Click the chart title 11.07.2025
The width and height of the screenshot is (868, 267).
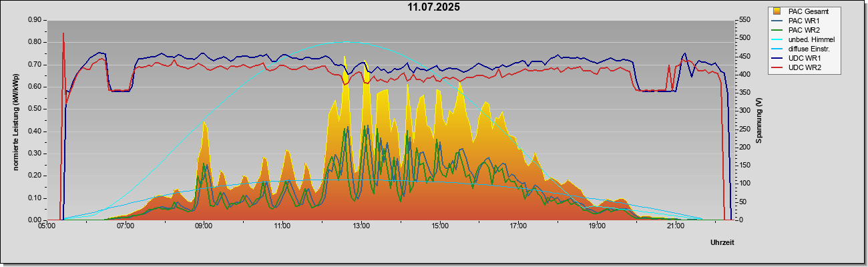(434, 7)
